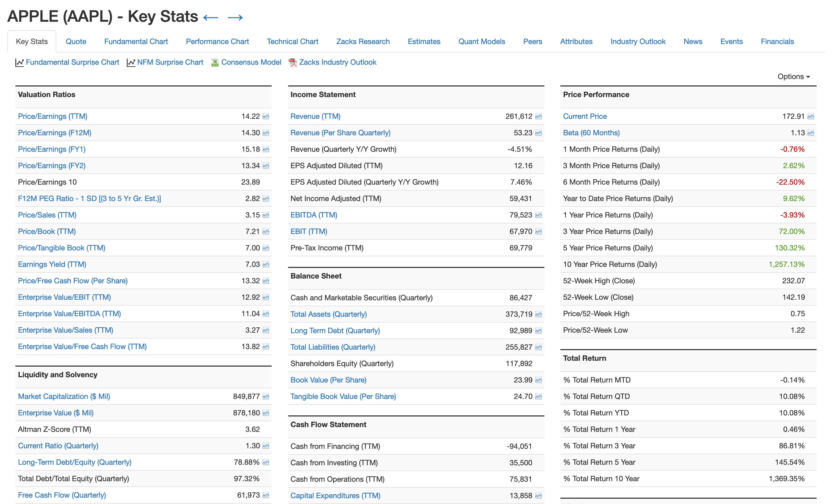Screen dimensions: 832x504
Task: Open the chart icon for Total Assets (Quarterly)
Action: click(539, 315)
